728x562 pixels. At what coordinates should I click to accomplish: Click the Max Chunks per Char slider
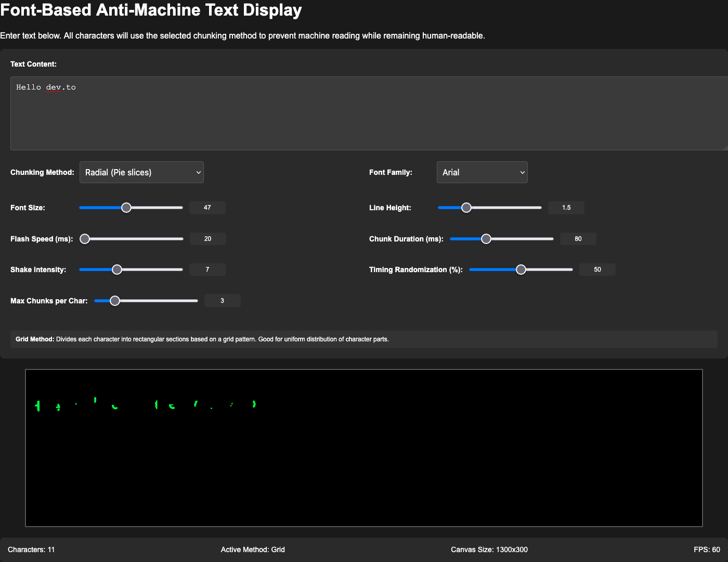tap(146, 301)
